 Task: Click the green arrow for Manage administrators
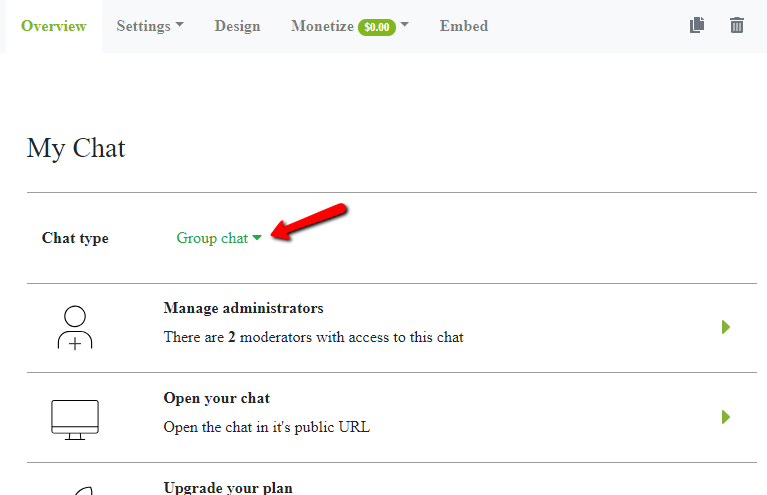coord(726,327)
